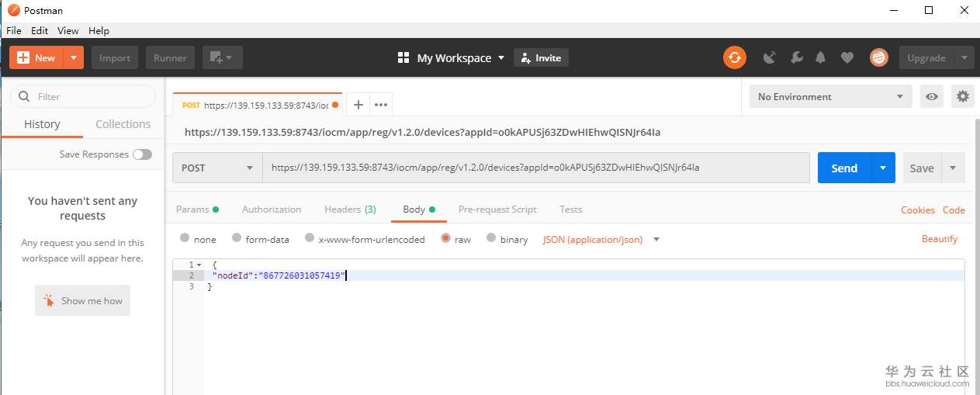The height and width of the screenshot is (395, 980).
Task: Select the raw body type
Action: coord(445,238)
